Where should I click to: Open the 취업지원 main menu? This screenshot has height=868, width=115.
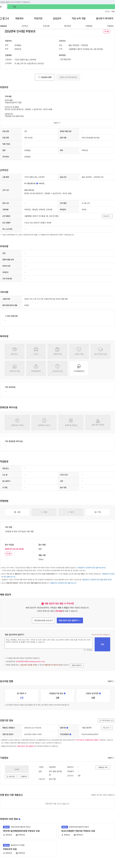click(38, 19)
